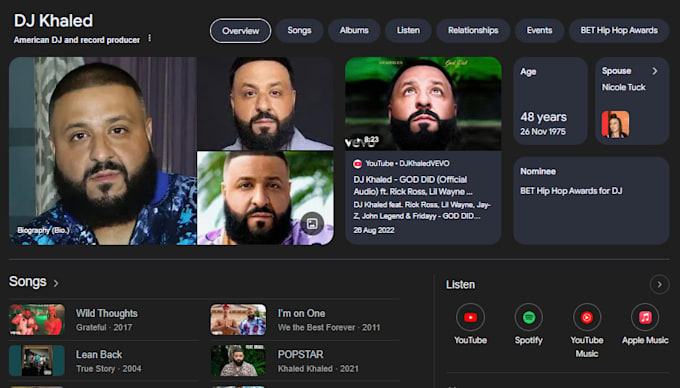The image size is (680, 388).
Task: Open the Wild Thoughts song
Action: 107,313
